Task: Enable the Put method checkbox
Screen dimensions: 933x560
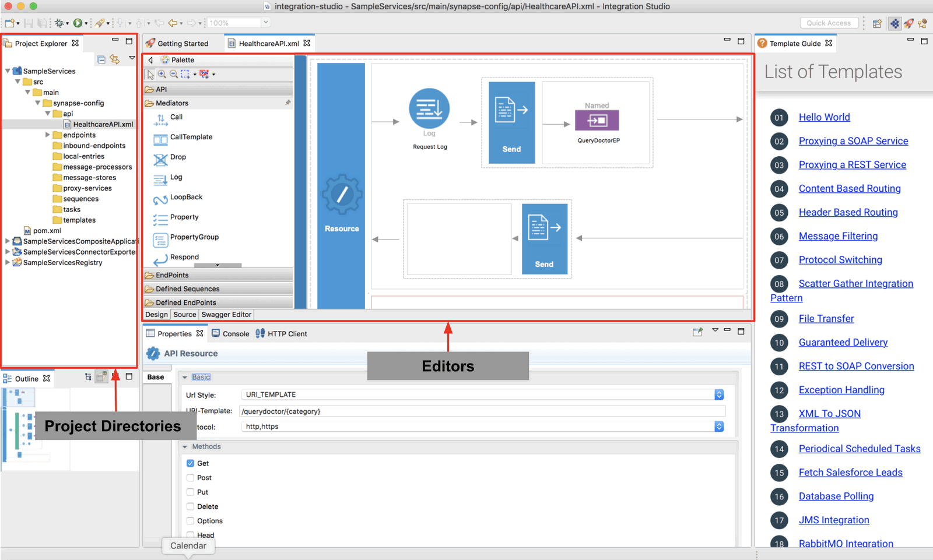Action: click(190, 492)
